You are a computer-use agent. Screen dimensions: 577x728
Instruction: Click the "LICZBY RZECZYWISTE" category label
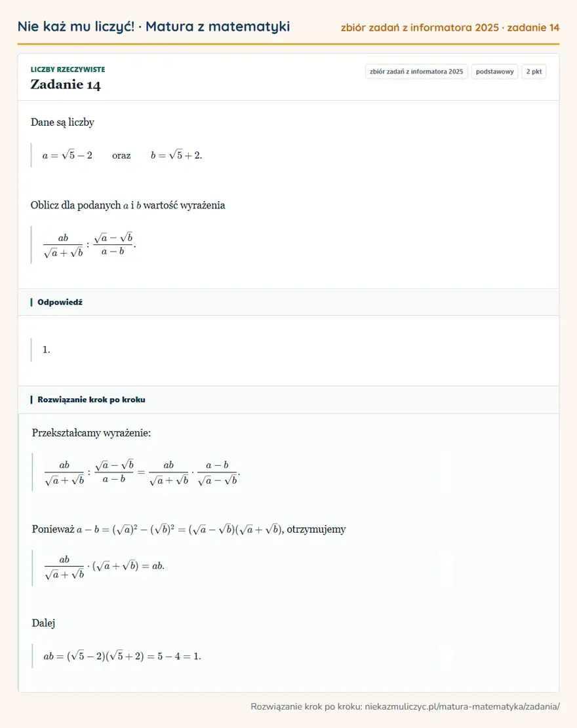68,69
